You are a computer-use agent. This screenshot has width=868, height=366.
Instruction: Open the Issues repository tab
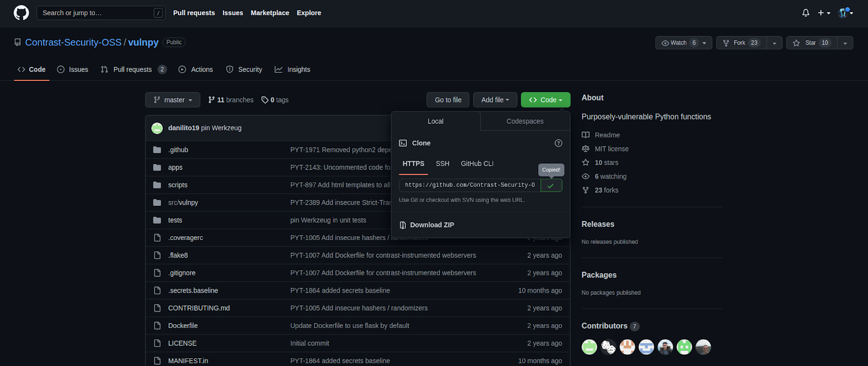(x=73, y=70)
